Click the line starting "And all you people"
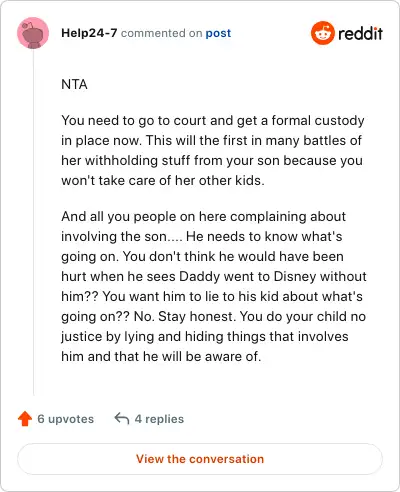The image size is (400, 492). pos(203,217)
